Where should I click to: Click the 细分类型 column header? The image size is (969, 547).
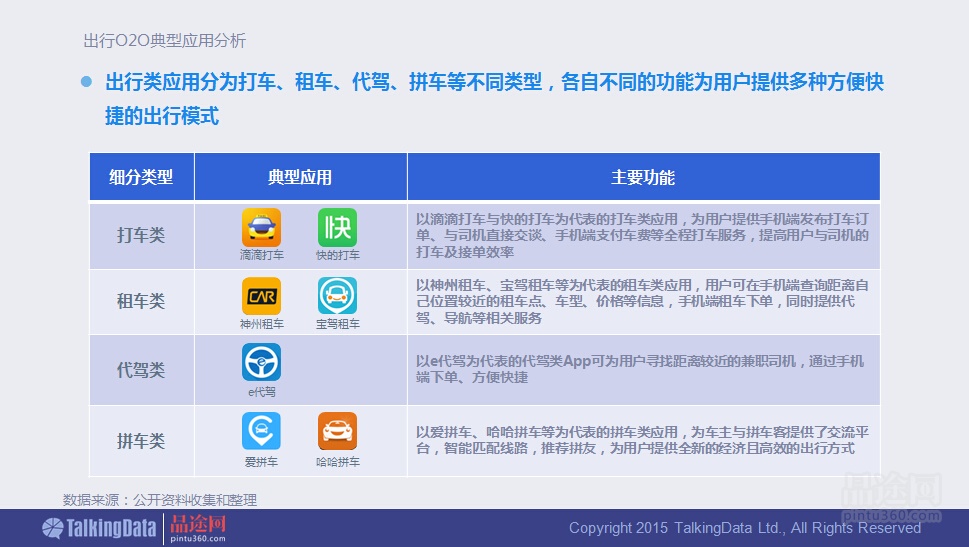click(142, 177)
